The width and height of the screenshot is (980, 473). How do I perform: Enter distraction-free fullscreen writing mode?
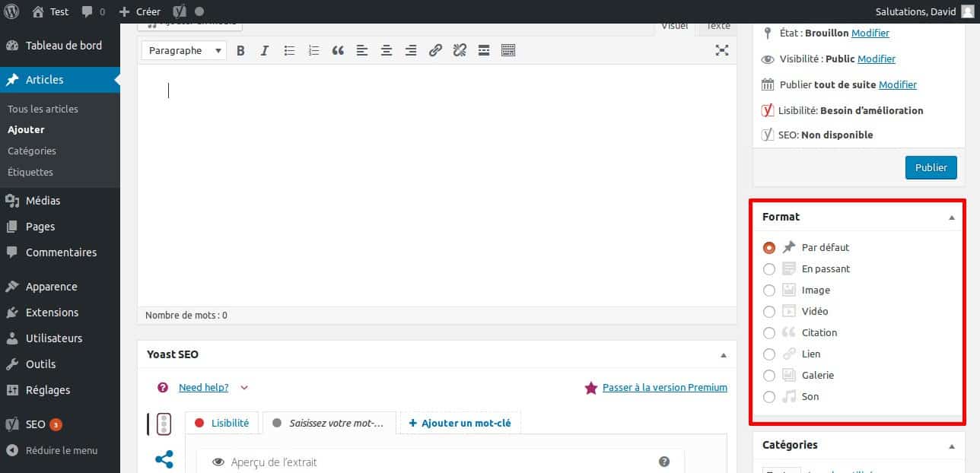(721, 50)
